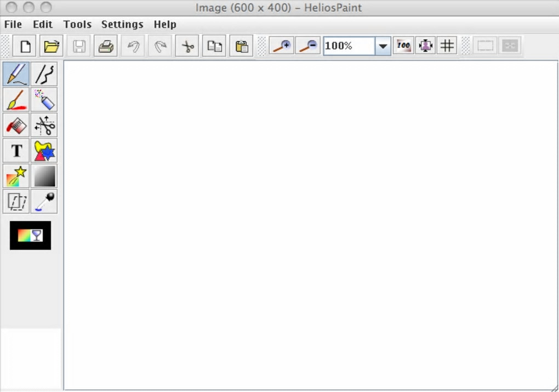Choose the Eyedropper color picker tool
The width and height of the screenshot is (559, 392).
44,202
